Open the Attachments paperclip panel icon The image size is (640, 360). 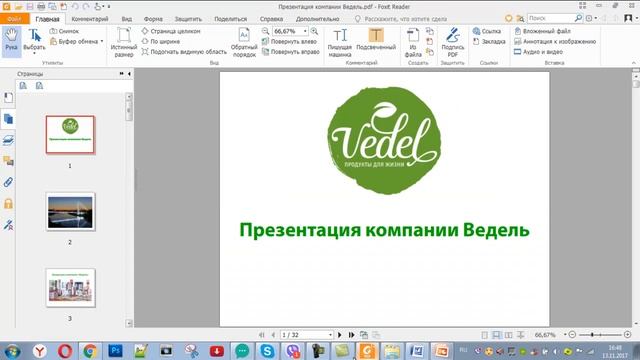tap(8, 182)
